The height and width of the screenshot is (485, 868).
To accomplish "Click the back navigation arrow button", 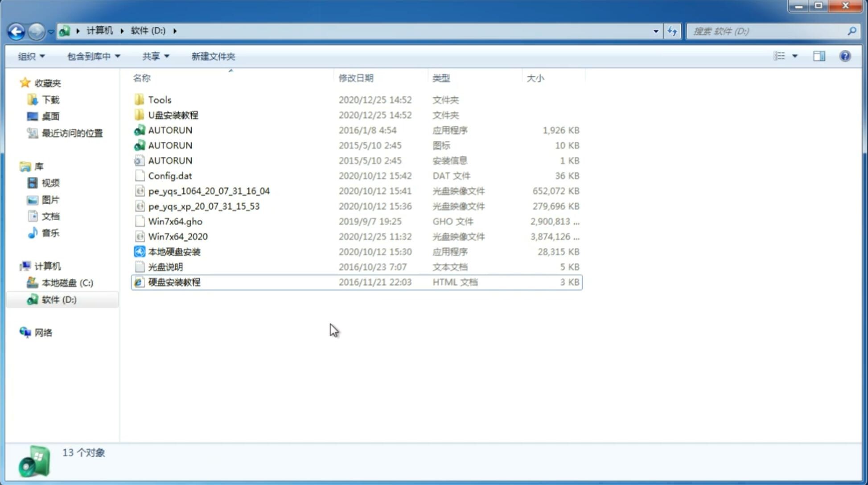I will coord(16,30).
